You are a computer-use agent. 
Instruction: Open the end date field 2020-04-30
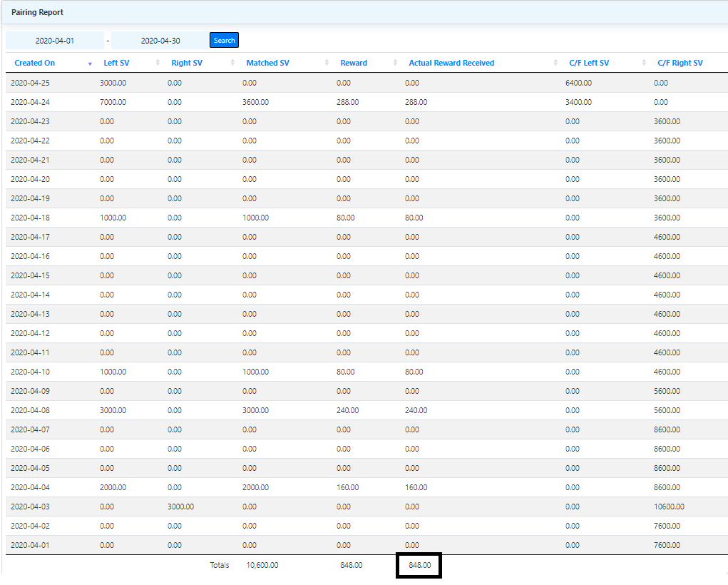pyautogui.click(x=160, y=41)
